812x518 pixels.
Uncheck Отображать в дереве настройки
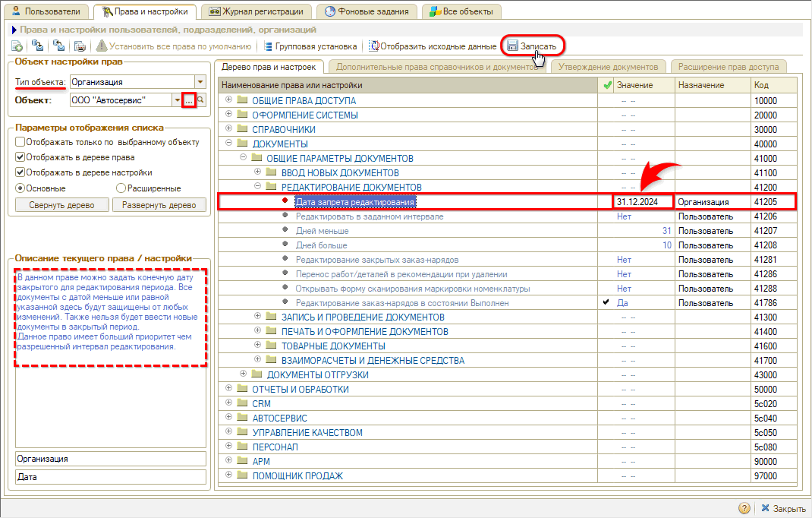20,172
